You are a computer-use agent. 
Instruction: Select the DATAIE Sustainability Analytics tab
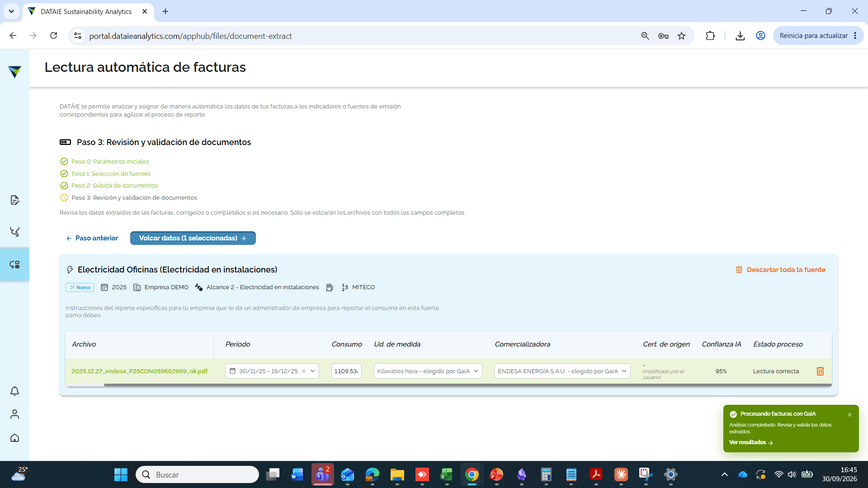[x=88, y=12]
